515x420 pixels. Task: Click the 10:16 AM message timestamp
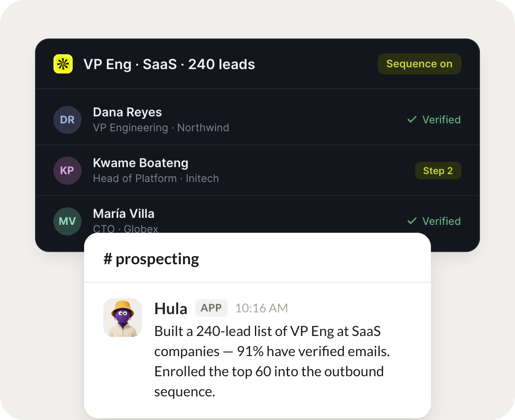point(261,308)
